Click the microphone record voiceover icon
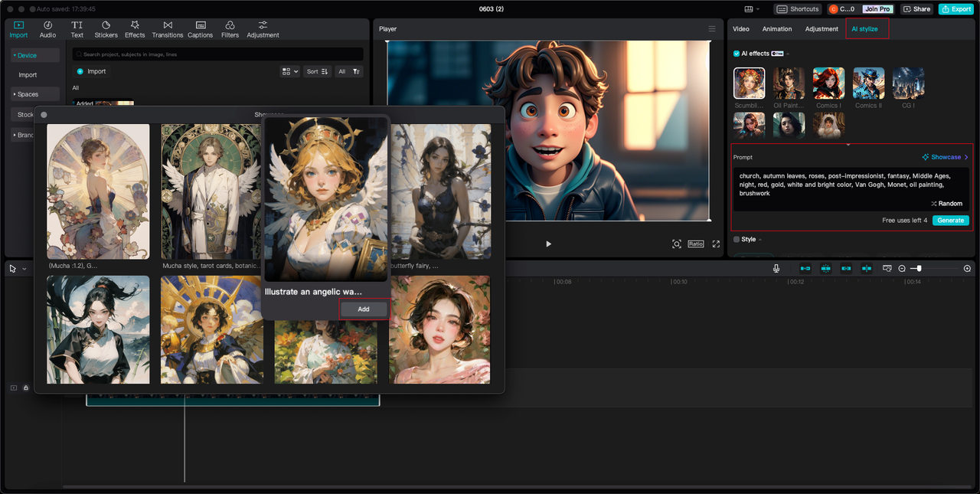Screen dimensions: 980x494 click(x=776, y=268)
